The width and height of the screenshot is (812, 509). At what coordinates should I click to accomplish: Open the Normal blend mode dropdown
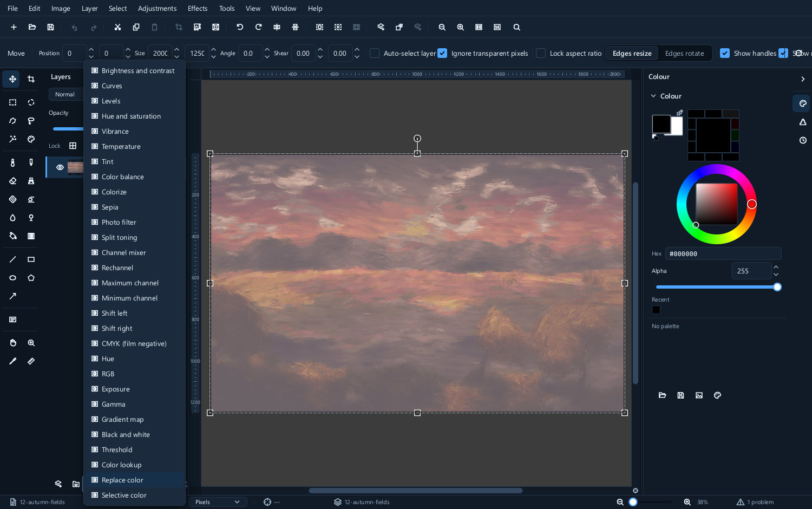tap(66, 94)
